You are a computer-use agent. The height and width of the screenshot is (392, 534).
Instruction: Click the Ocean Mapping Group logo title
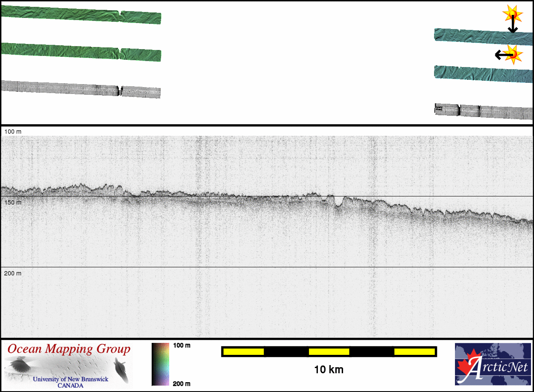[69, 349]
